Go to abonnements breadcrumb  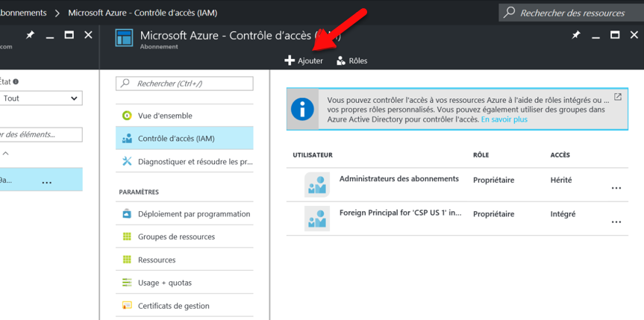[x=23, y=13]
